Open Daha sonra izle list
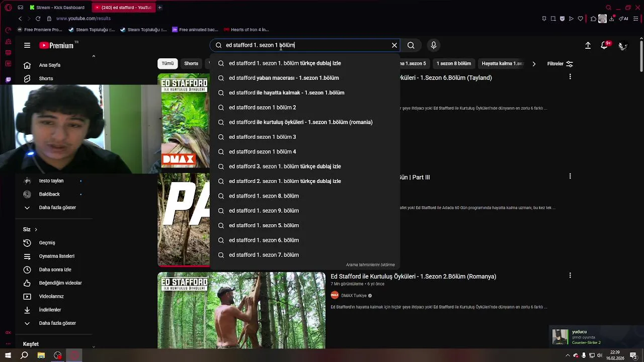Viewport: 644px width, 362px height. point(55,269)
